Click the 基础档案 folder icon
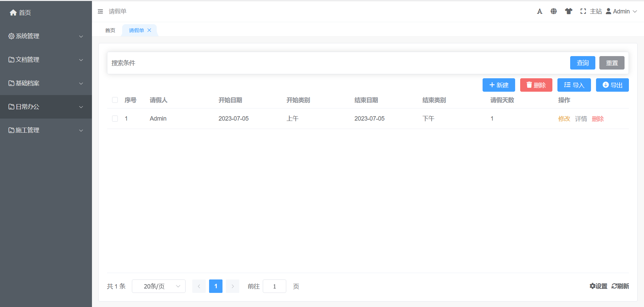The width and height of the screenshot is (644, 307). 11,83
